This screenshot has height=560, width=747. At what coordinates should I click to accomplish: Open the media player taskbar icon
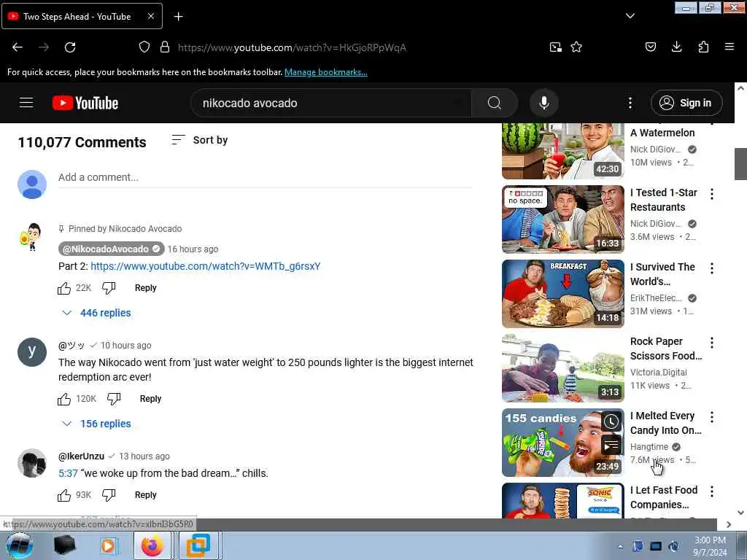point(108,545)
